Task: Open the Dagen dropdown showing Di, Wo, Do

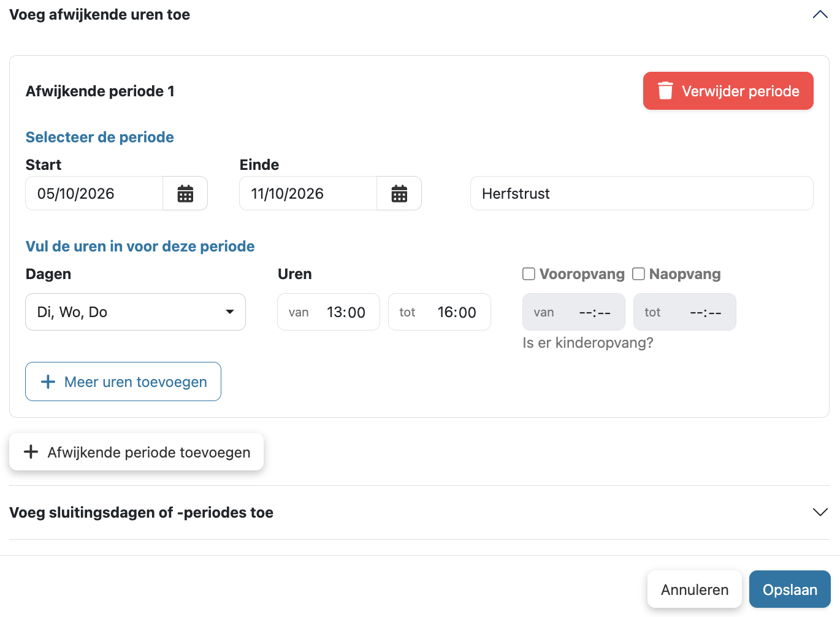Action: point(136,312)
